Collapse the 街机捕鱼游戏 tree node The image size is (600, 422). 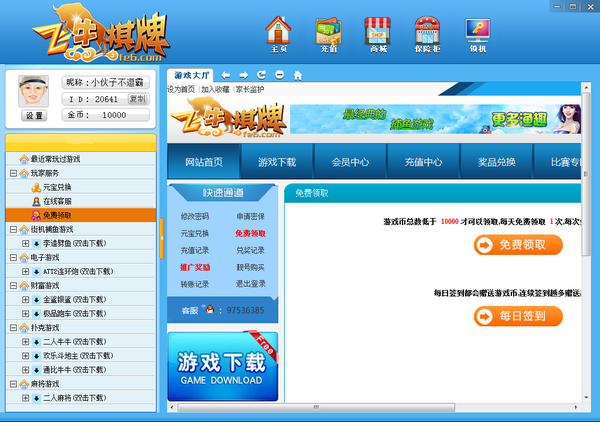(13, 230)
